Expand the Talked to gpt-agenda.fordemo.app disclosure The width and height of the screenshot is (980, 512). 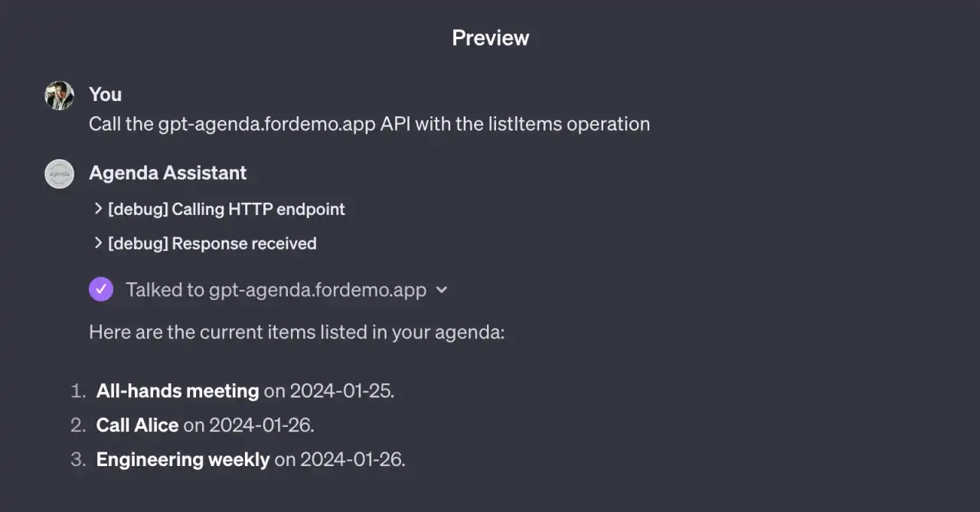442,290
